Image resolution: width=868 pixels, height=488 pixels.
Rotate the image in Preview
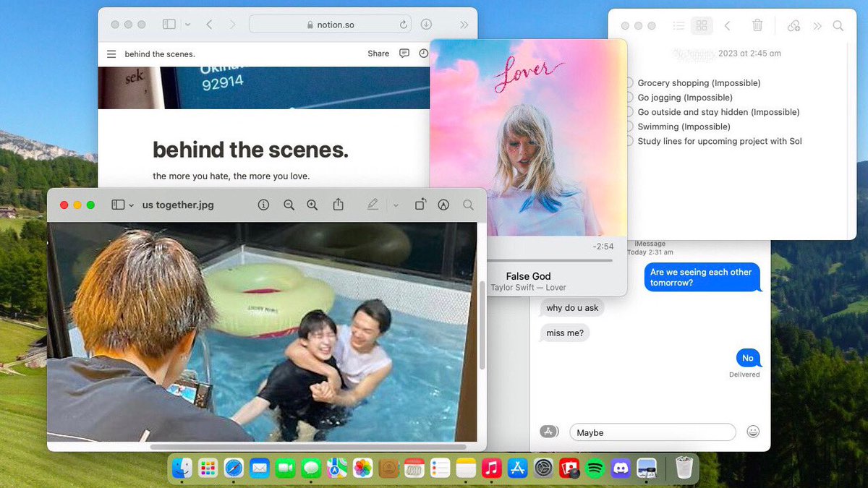[x=420, y=205]
